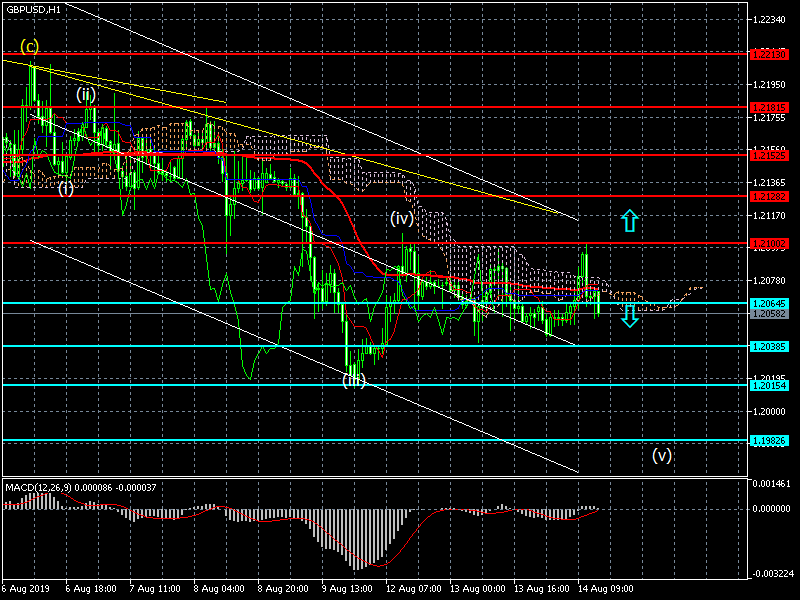Click the 6 Aug 2019 date label

click(25, 589)
